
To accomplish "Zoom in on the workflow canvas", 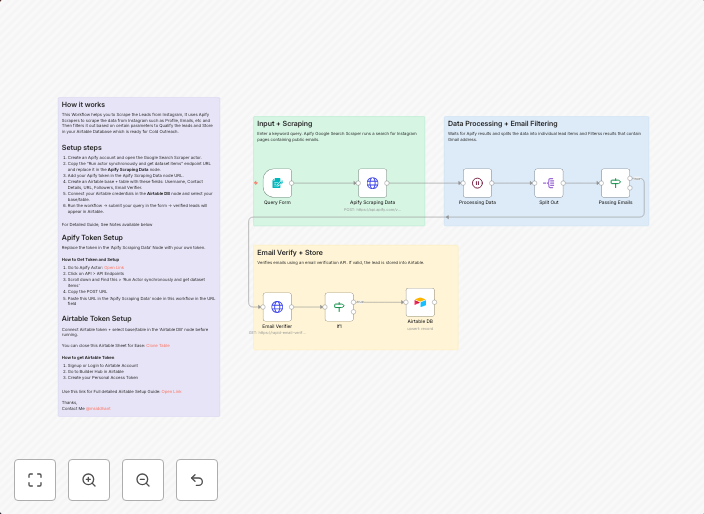I will click(x=89, y=480).
